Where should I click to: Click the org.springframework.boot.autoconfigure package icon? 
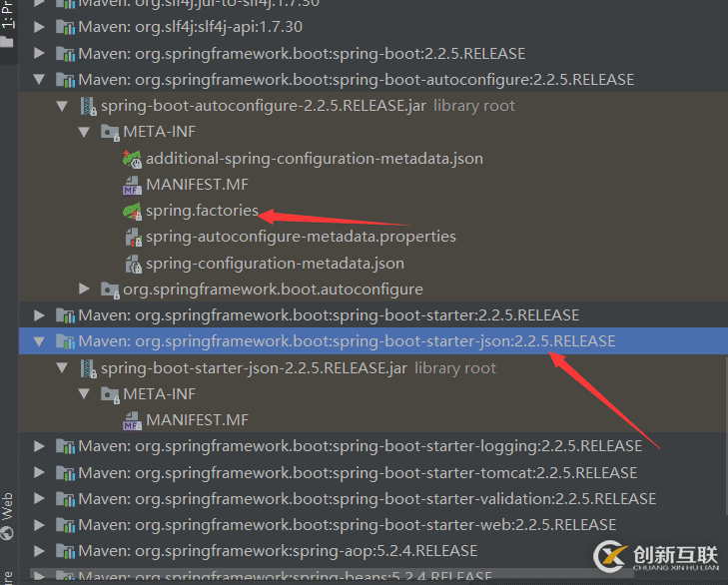pyautogui.click(x=111, y=290)
